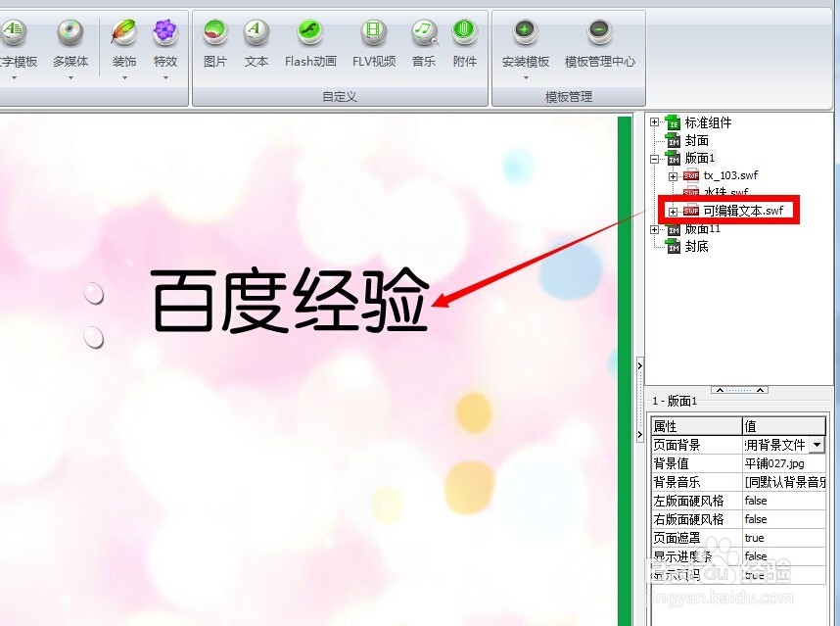The height and width of the screenshot is (626, 840).
Task: Click the 背景音乐 value cell
Action: [784, 482]
